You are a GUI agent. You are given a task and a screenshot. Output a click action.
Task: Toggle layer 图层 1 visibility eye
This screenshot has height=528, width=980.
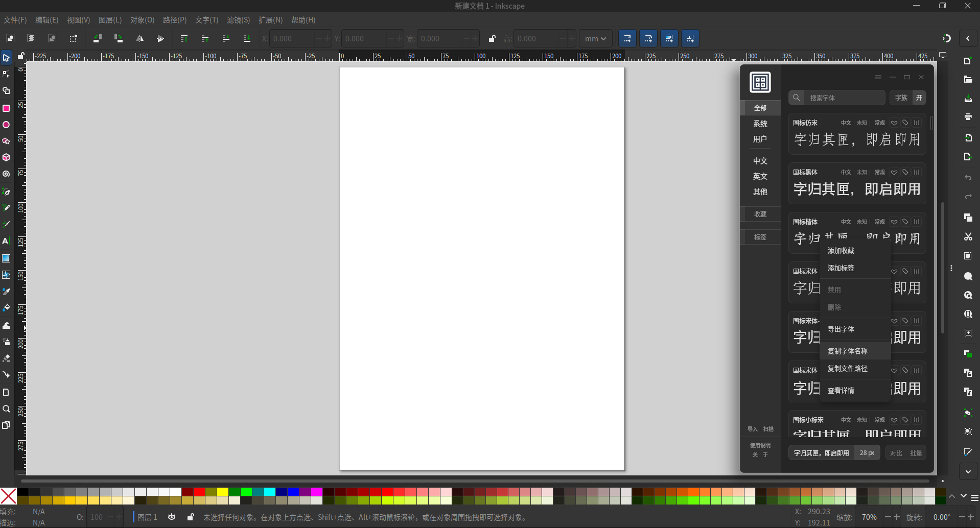click(172, 517)
